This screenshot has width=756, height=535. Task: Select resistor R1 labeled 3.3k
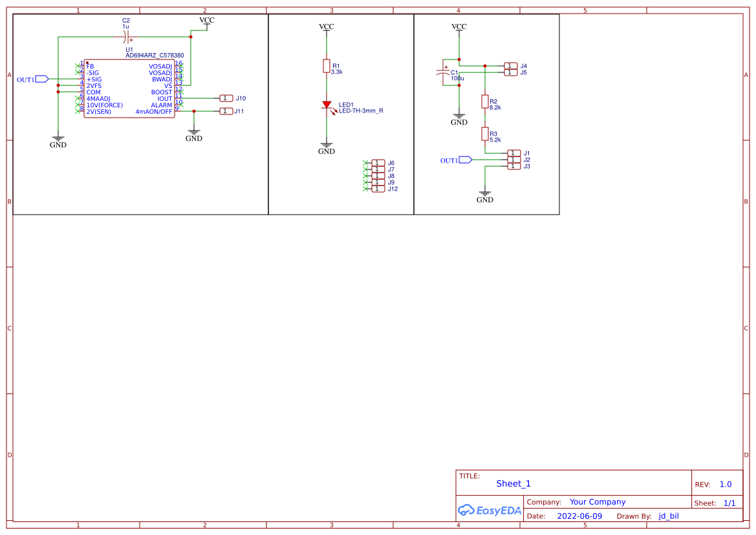click(327, 66)
